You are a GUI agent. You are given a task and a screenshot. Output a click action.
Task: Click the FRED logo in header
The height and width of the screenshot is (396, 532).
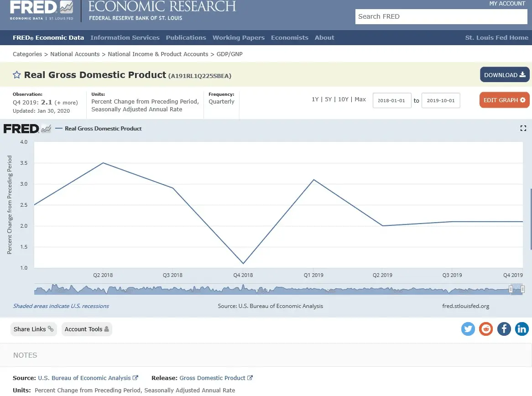41,10
